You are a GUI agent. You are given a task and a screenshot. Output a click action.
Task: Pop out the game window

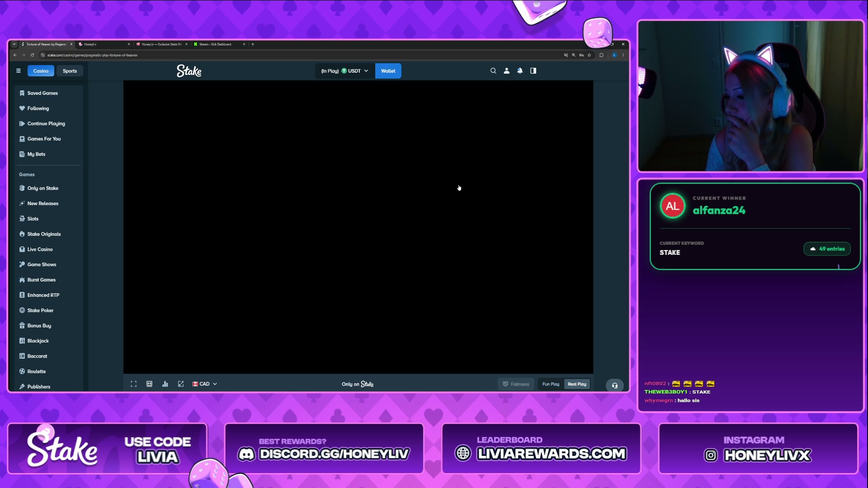pyautogui.click(x=181, y=384)
